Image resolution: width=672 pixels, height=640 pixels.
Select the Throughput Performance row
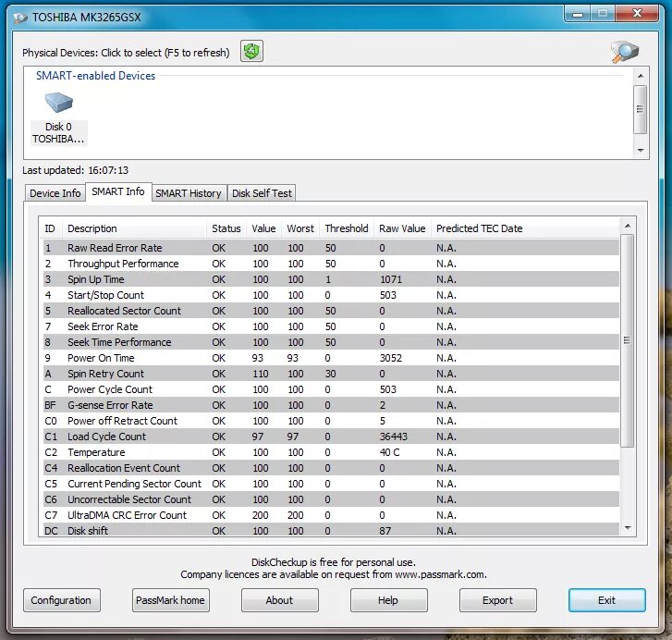click(331, 264)
